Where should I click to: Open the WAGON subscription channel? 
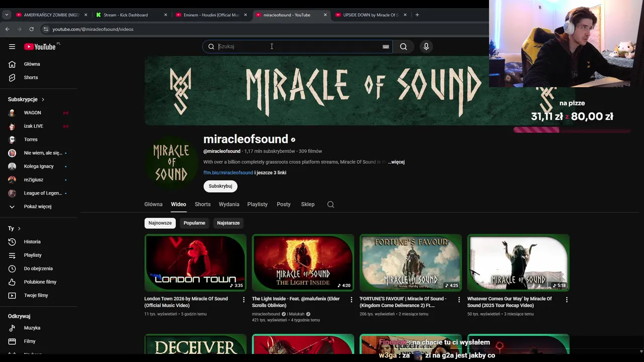(x=39, y=113)
